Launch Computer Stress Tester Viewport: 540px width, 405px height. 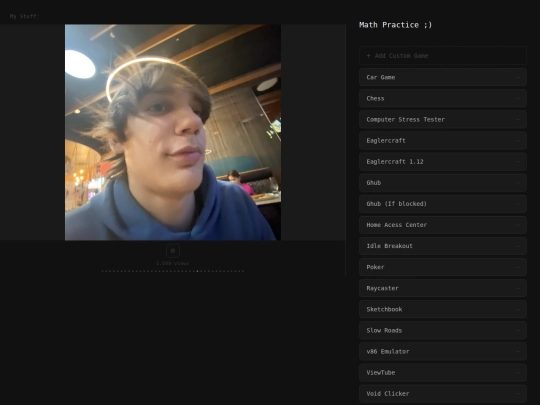[443, 120]
